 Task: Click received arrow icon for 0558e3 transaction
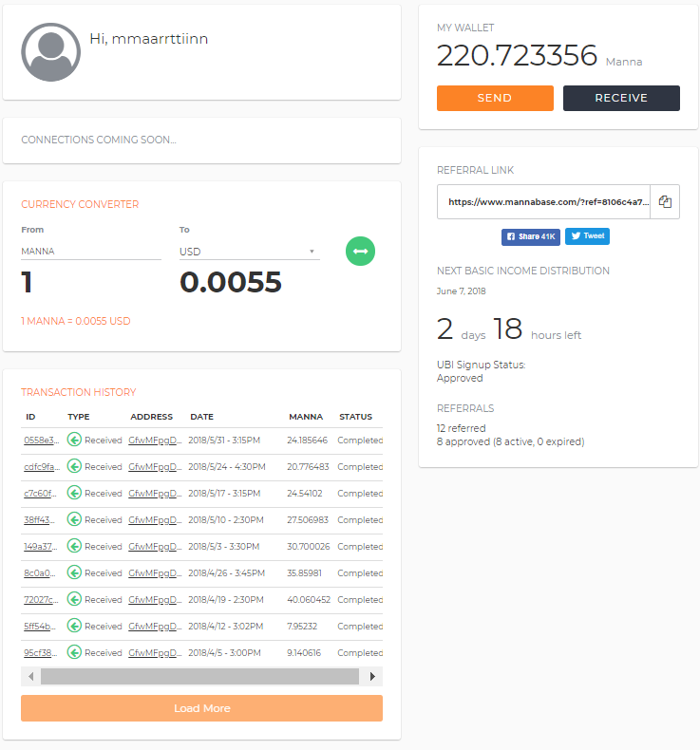click(x=74, y=440)
